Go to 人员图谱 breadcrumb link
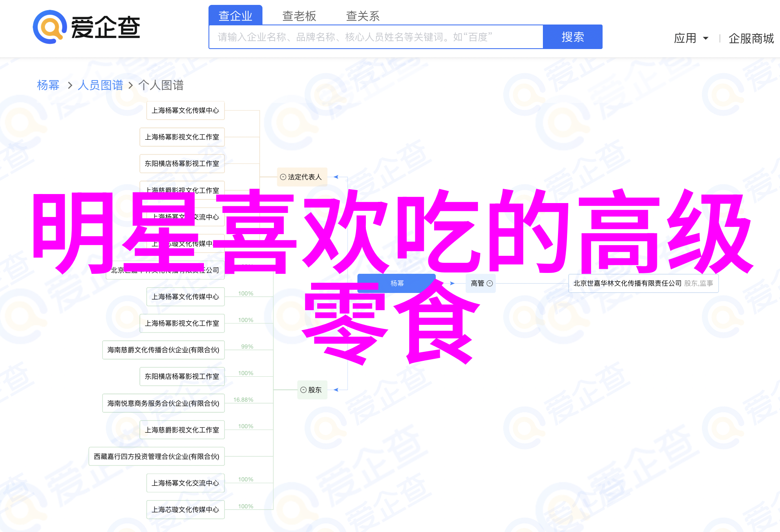780x532 pixels. click(100, 85)
